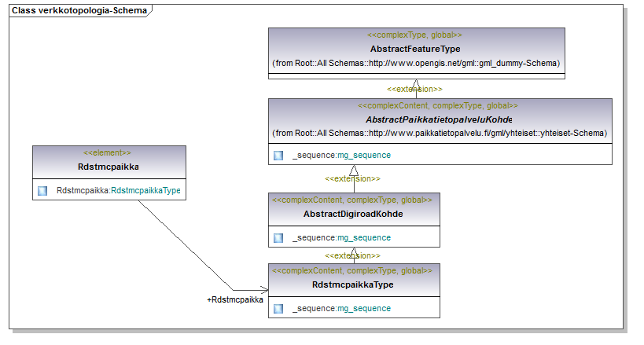Click the +Rdstmcpaikka association role label
The width and height of the screenshot is (644, 345).
tap(235, 300)
